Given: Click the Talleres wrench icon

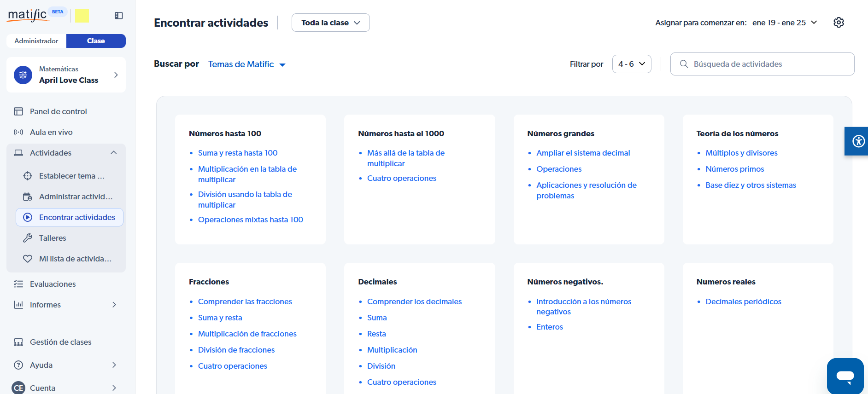Looking at the screenshot, I should [28, 238].
